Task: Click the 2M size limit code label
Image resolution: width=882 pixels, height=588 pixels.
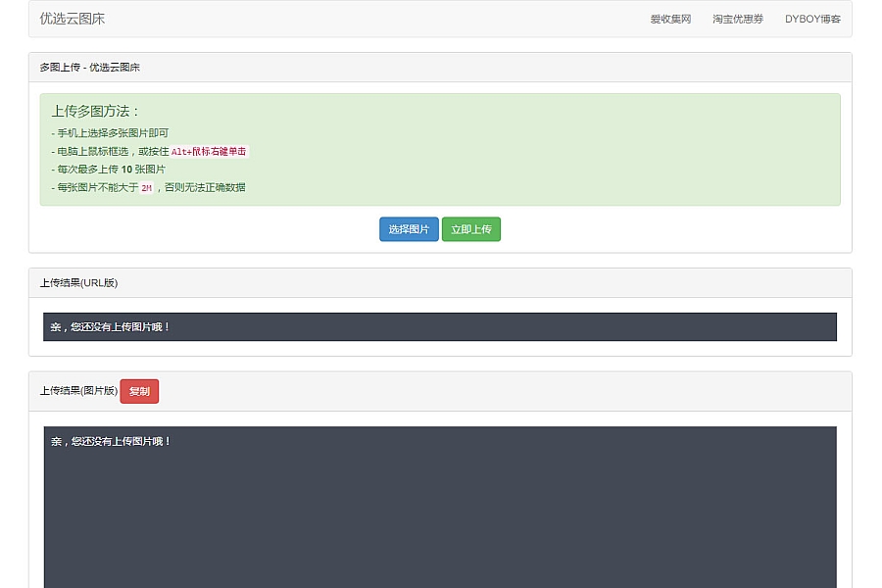Action: pyautogui.click(x=146, y=188)
